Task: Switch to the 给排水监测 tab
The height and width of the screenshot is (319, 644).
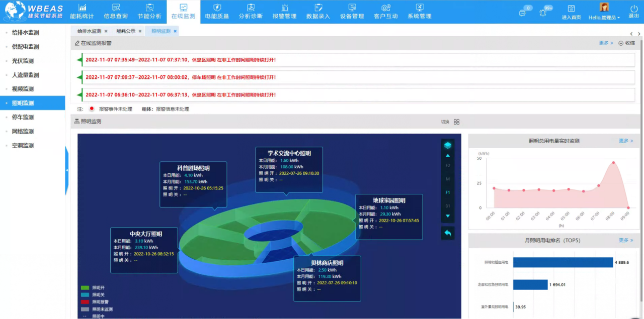Action: [89, 31]
